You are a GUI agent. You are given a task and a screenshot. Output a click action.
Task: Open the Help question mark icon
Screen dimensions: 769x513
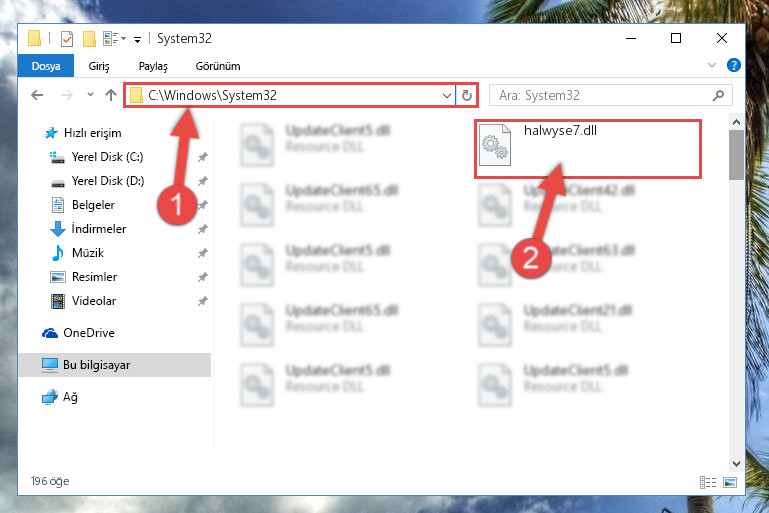(734, 65)
